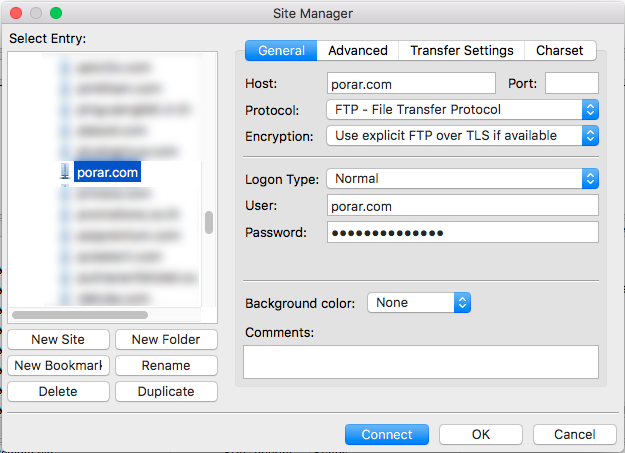Viewport: 625px width, 453px height.
Task: Expand the Encryption dropdown
Action: [x=462, y=135]
